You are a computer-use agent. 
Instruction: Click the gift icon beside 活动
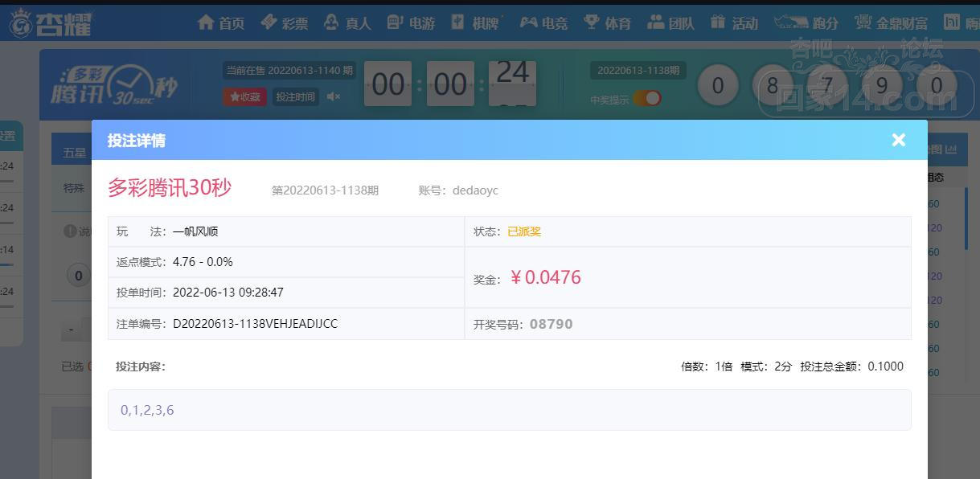[x=718, y=22]
